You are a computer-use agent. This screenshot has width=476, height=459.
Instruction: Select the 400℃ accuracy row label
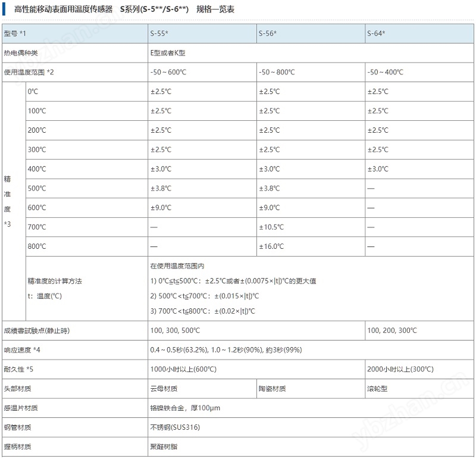pos(37,169)
